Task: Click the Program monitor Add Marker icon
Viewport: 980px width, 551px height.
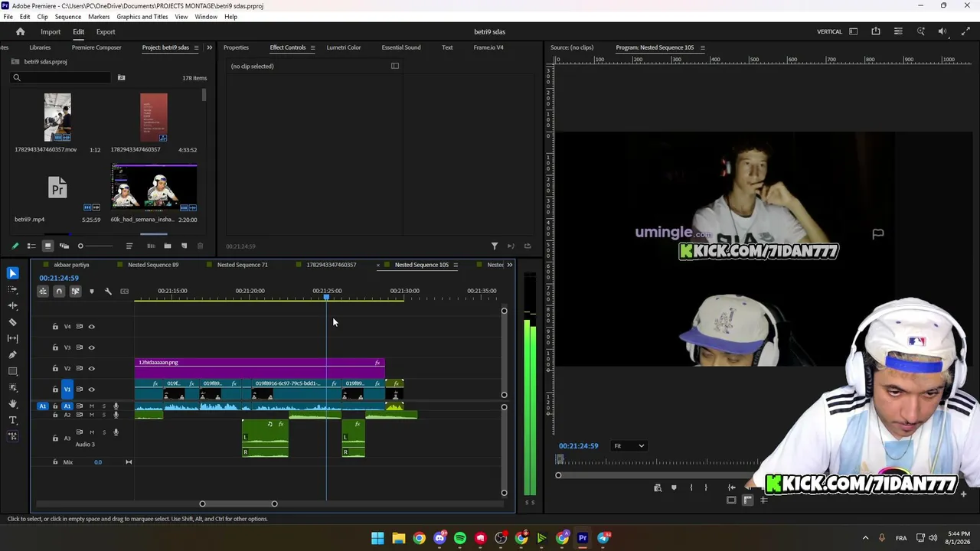Action: coord(674,487)
